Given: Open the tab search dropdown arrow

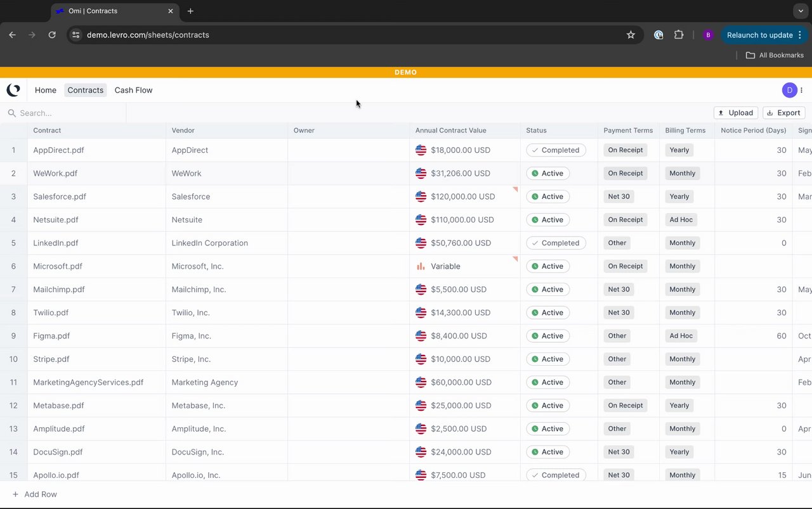Looking at the screenshot, I should tap(801, 11).
